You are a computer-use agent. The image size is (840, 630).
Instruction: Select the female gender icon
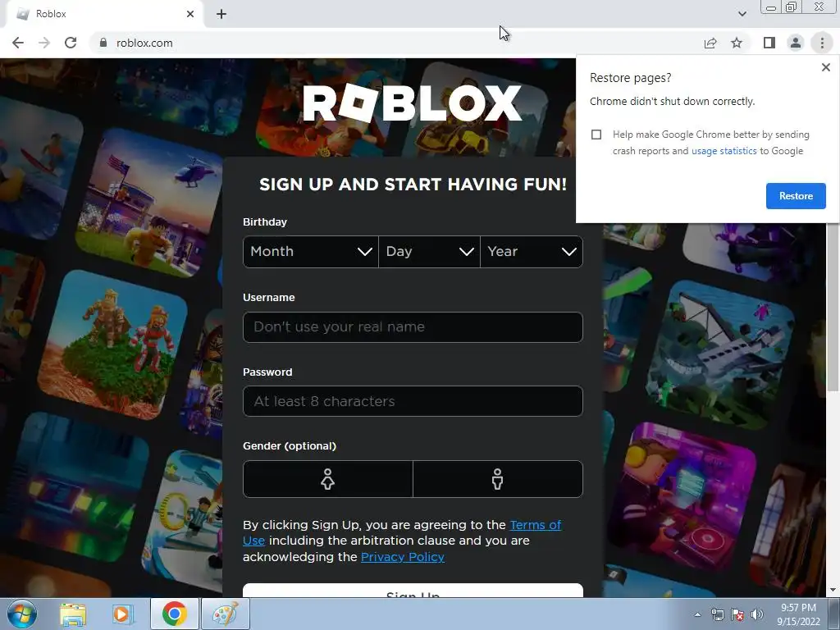click(x=328, y=479)
